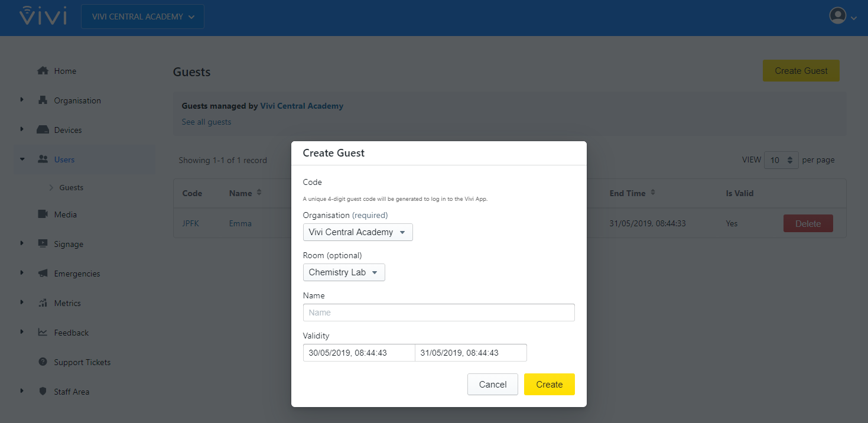Expand the Staff Area sidebar section
The width and height of the screenshot is (868, 423).
point(22,391)
